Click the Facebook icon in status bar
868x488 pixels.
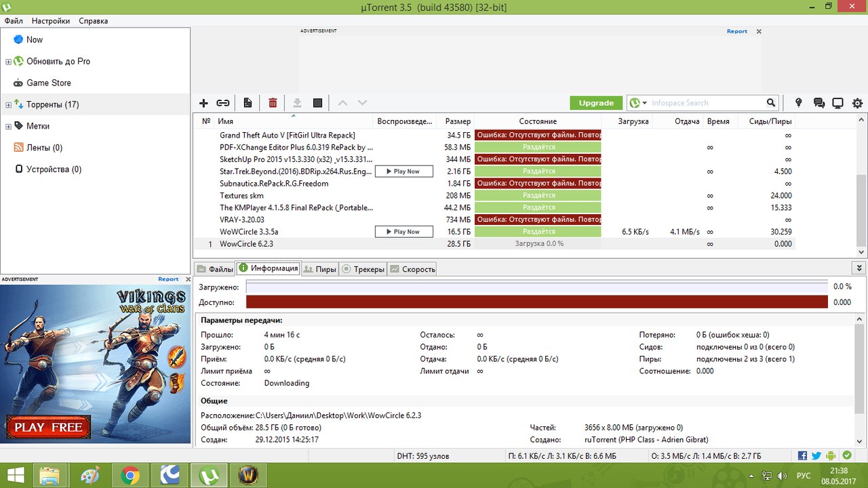(x=802, y=456)
